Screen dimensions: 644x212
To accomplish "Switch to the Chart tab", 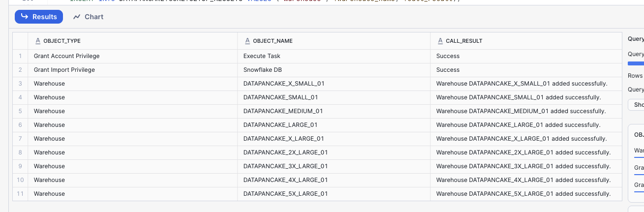I will (89, 17).
